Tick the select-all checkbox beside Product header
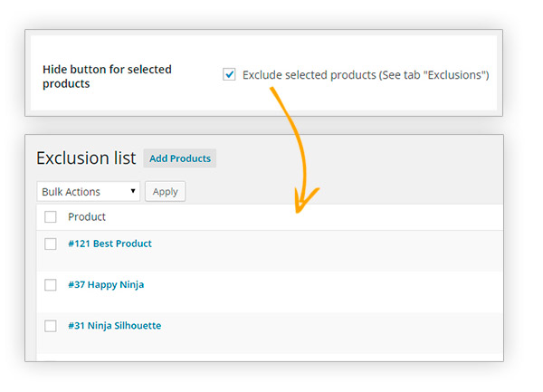Viewport: 543px width, 392px height. click(51, 216)
